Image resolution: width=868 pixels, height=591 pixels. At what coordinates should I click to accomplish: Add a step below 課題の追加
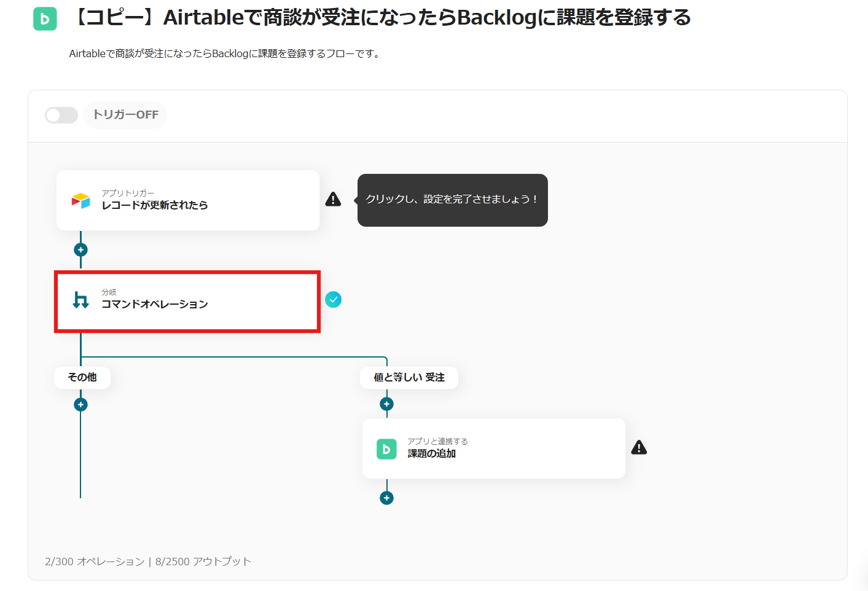386,498
